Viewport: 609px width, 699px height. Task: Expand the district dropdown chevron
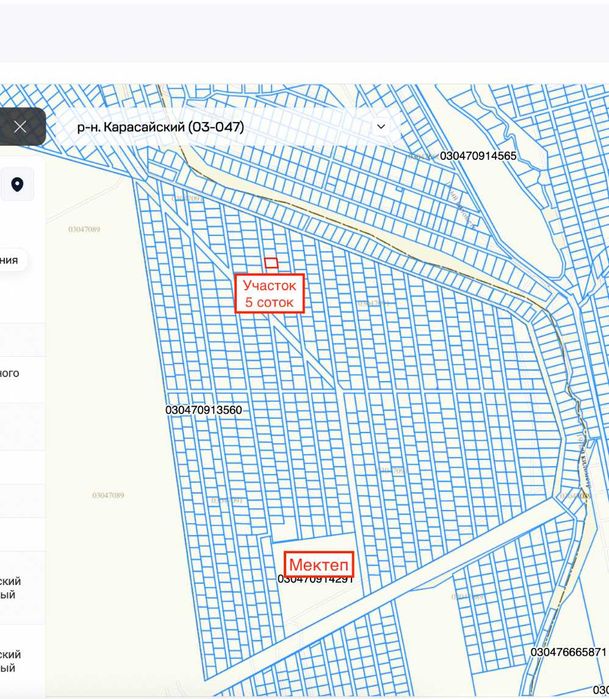point(381,127)
